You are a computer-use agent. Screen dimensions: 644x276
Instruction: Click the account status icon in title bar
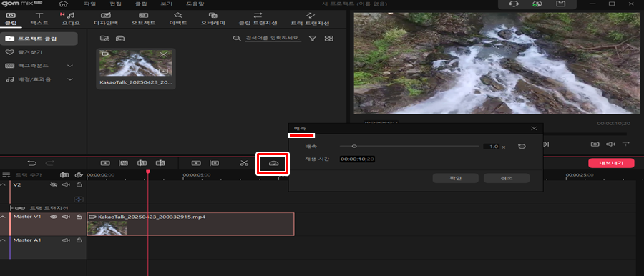point(537,4)
